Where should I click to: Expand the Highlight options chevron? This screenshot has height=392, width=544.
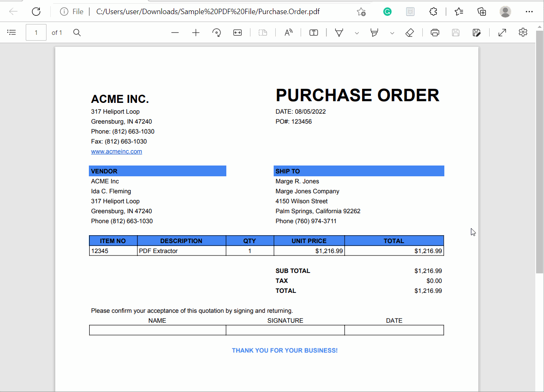(392, 33)
